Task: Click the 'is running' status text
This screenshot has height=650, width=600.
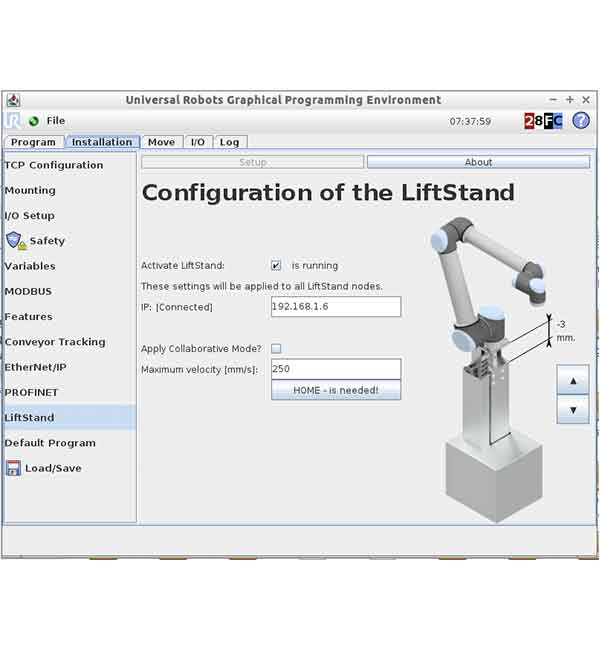Action: 315,266
